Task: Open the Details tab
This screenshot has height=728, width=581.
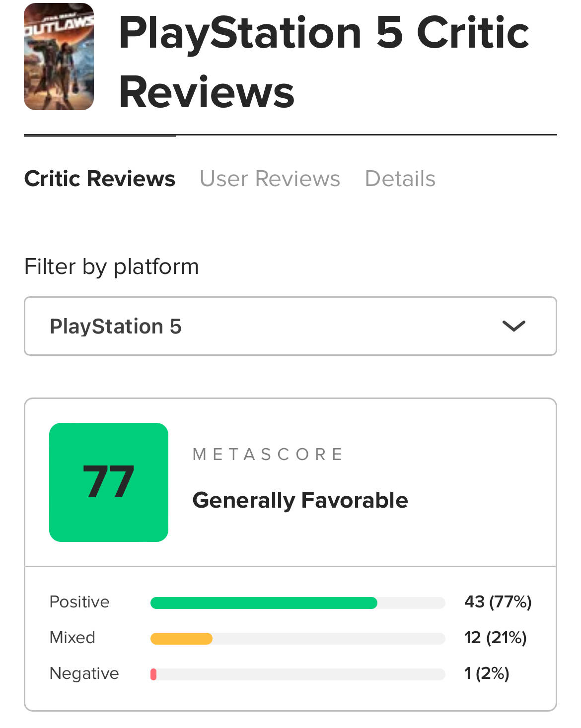Action: pos(400,179)
